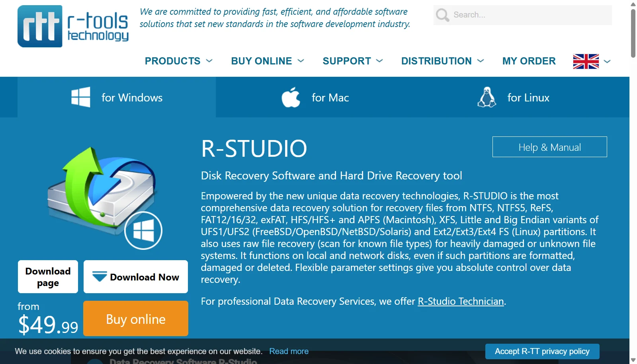
Task: Focus the Search input field
Action: point(523,15)
